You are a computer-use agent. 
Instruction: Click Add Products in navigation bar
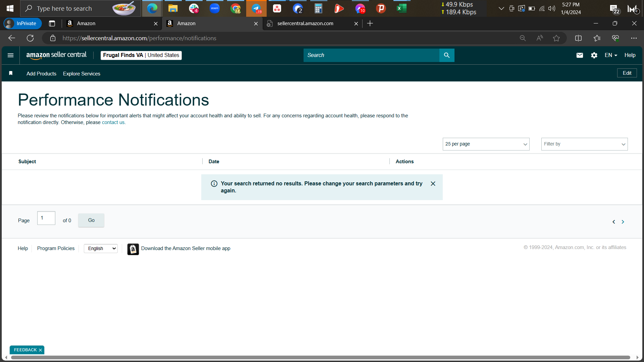click(x=41, y=74)
